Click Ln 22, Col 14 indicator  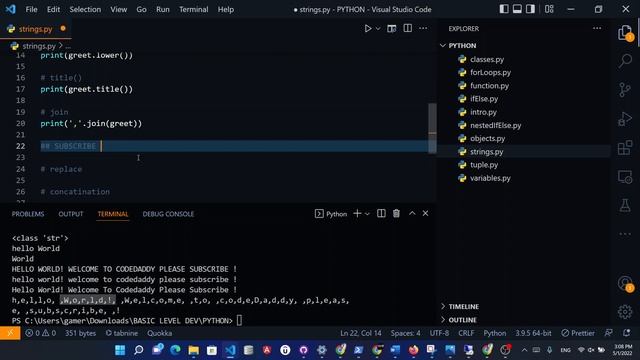361,333
